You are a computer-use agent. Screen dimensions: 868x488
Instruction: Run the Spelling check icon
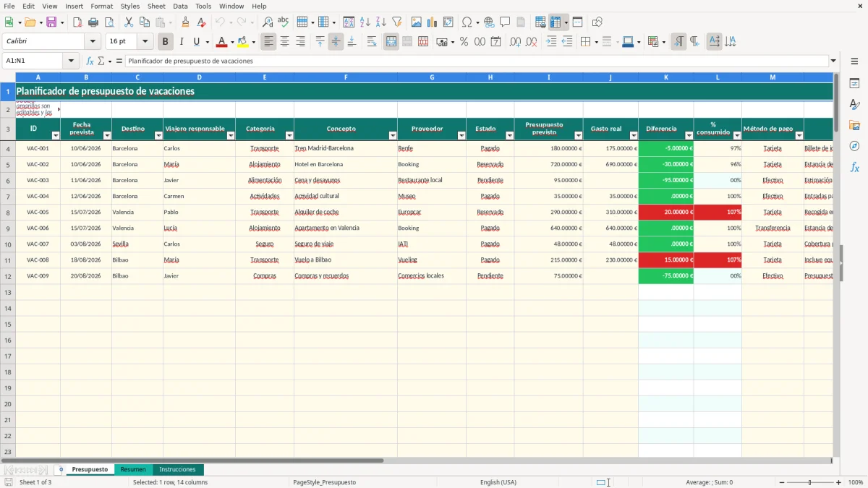[x=283, y=22]
